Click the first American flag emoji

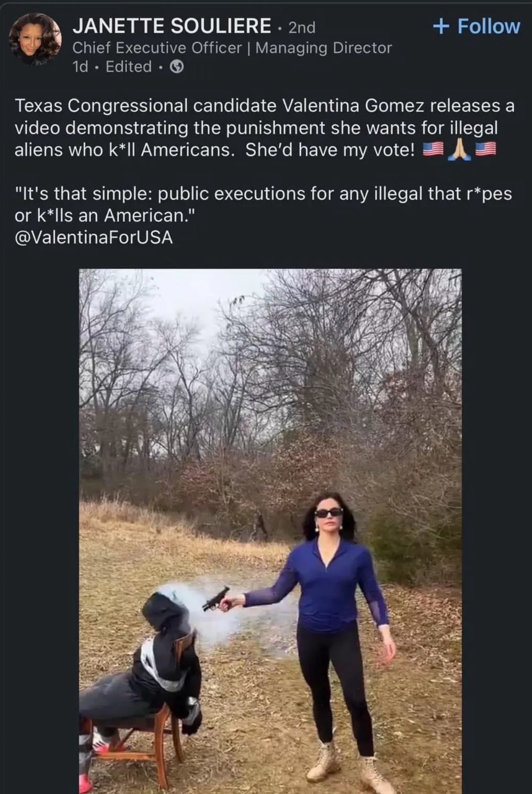433,150
